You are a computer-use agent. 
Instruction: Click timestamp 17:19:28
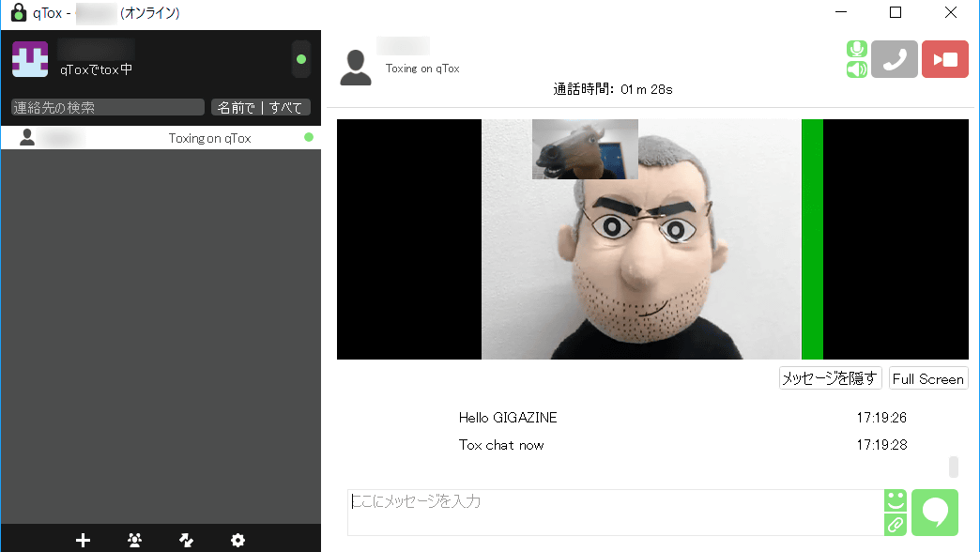[881, 445]
